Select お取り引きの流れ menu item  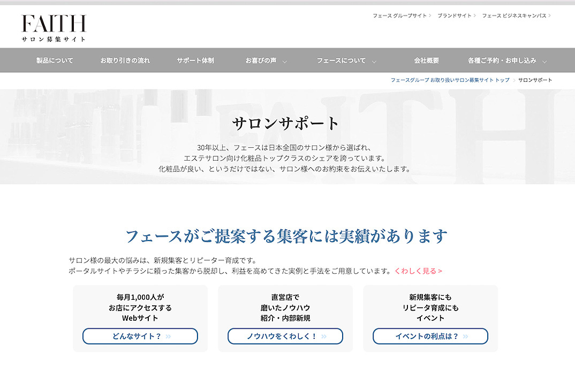(x=125, y=61)
